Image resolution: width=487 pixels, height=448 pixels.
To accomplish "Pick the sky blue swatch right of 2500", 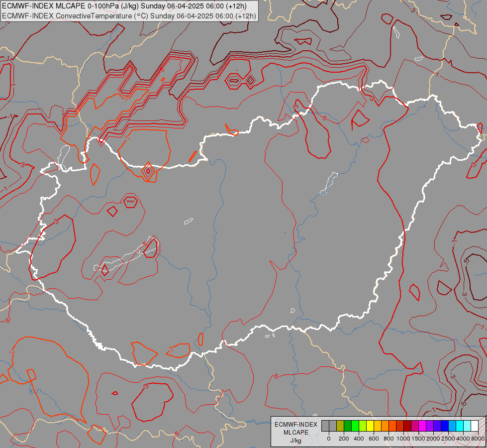I will [452, 426].
